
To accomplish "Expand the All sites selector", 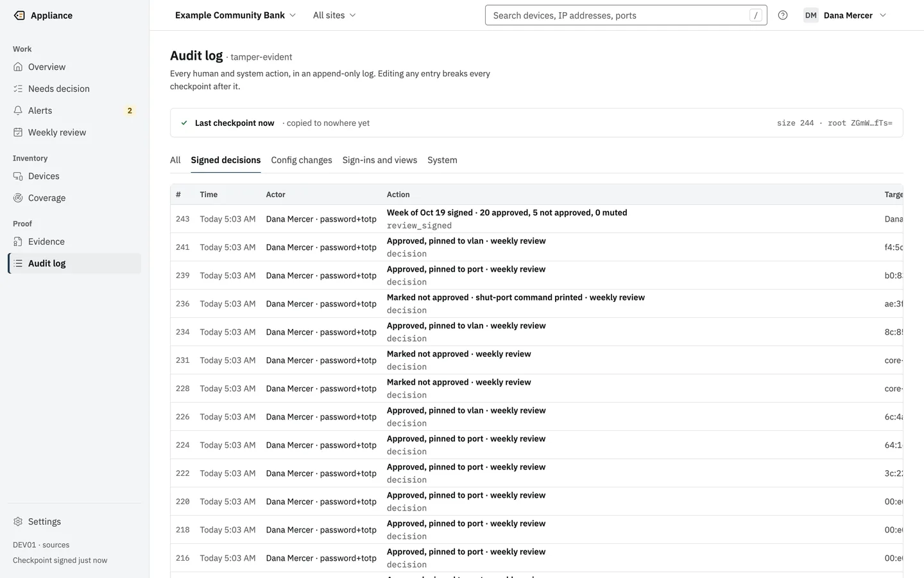I will [x=334, y=15].
